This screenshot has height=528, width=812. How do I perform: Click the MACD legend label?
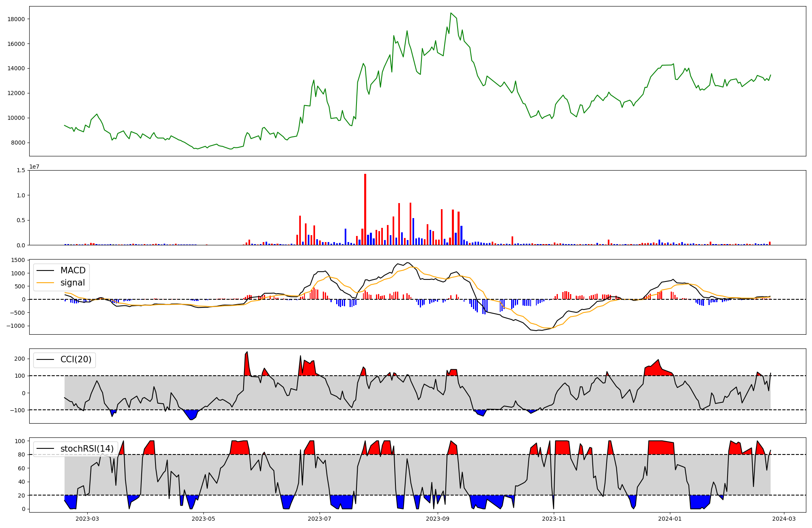pyautogui.click(x=73, y=270)
